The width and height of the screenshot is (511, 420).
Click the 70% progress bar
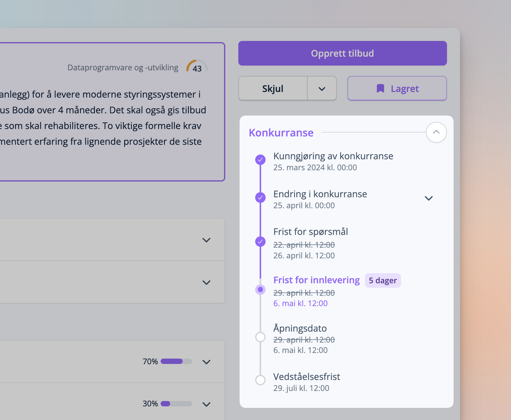[176, 362]
